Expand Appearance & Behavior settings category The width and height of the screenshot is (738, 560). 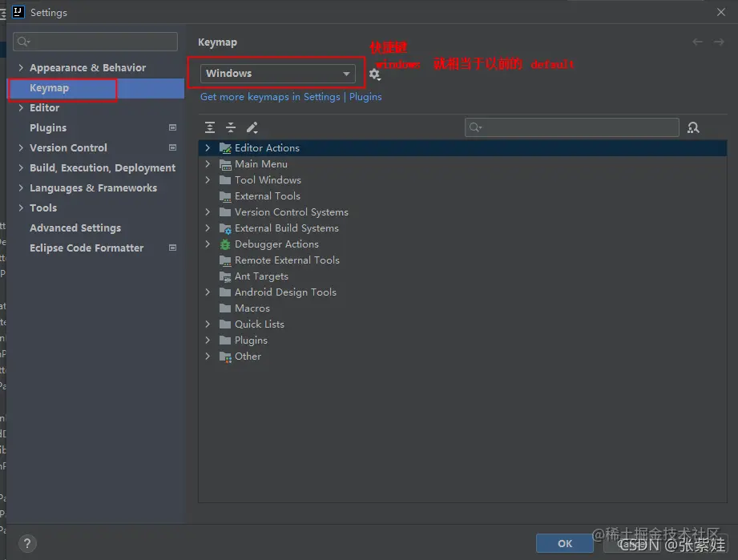[x=21, y=67]
